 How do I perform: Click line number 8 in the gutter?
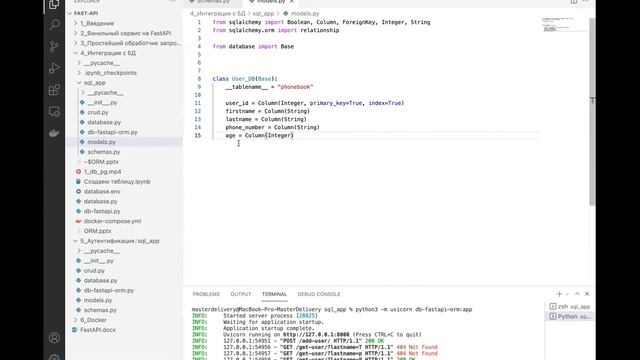click(199, 79)
